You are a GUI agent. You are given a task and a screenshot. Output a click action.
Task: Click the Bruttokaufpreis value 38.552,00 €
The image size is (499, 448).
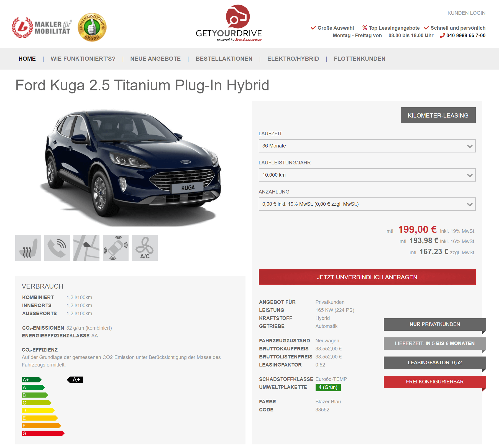[x=329, y=349]
